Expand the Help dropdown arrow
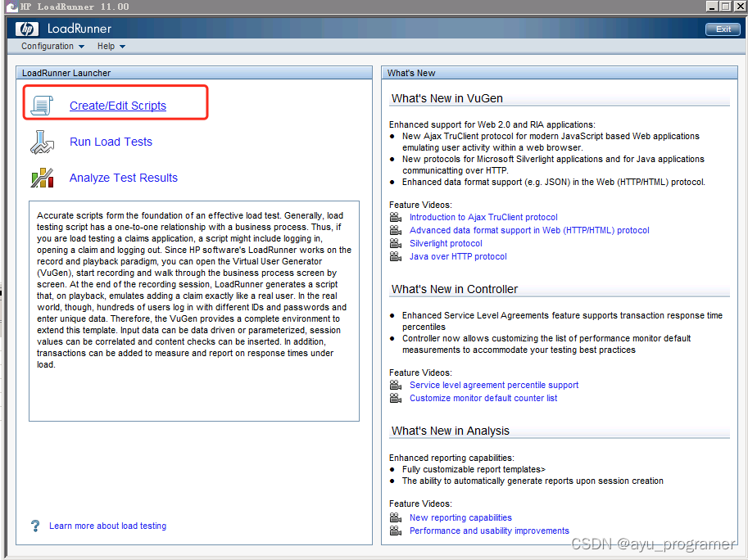Image resolution: width=748 pixels, height=560 pixels. (123, 47)
